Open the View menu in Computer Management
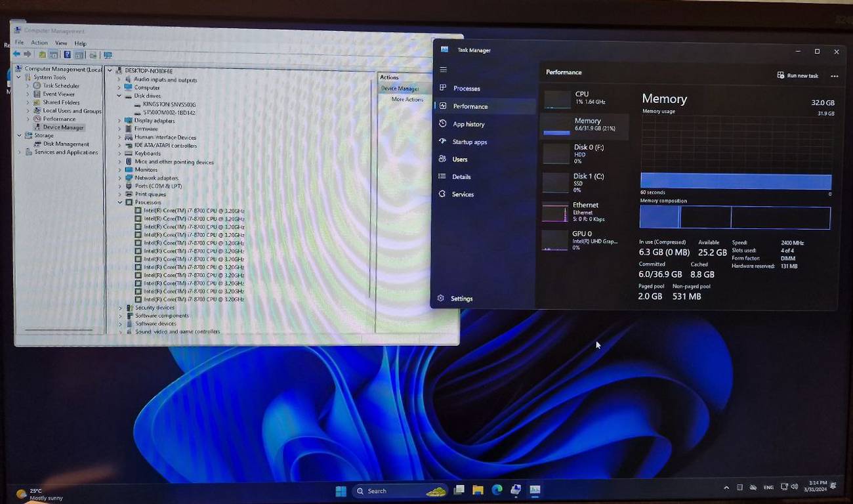Viewport: 853px width, 504px height. 61,43
